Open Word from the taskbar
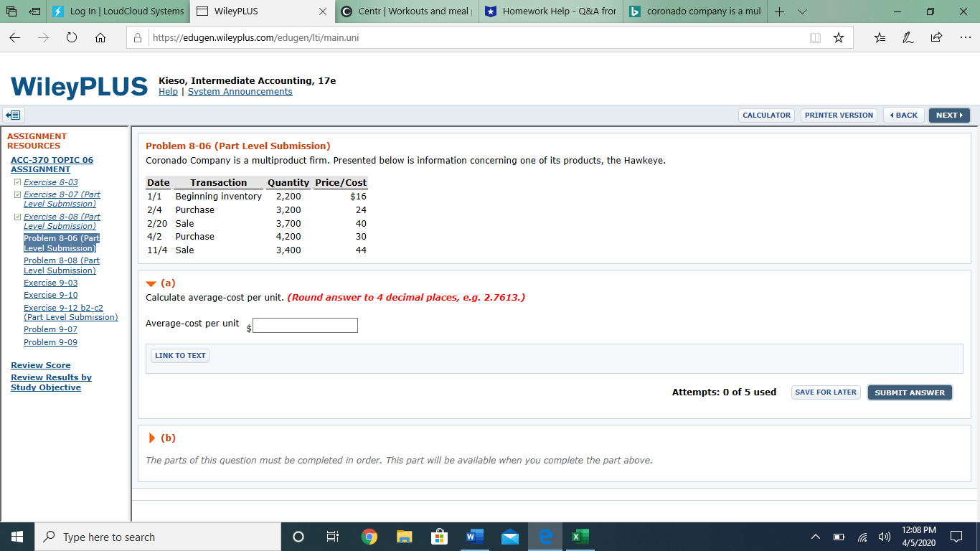 pos(474,537)
